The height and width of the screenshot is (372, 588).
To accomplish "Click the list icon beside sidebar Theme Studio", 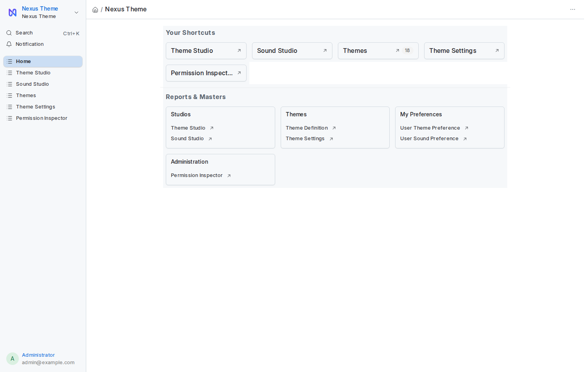I will (10, 73).
